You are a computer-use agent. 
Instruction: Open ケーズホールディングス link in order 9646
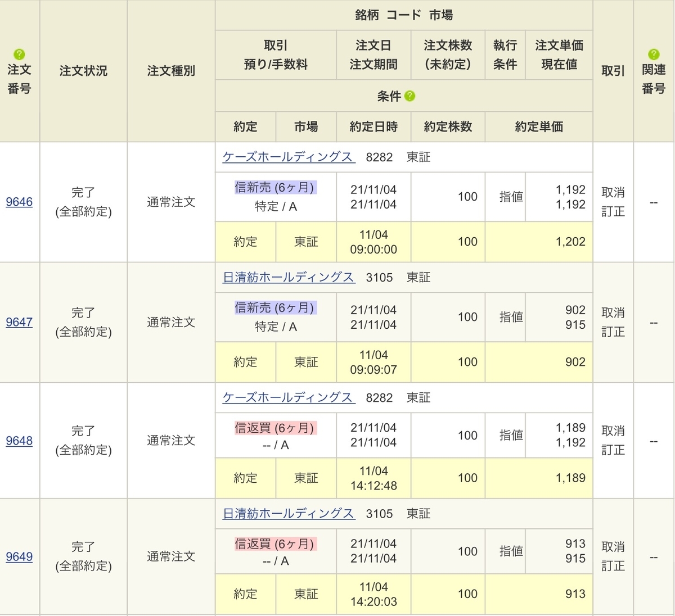pos(289,157)
